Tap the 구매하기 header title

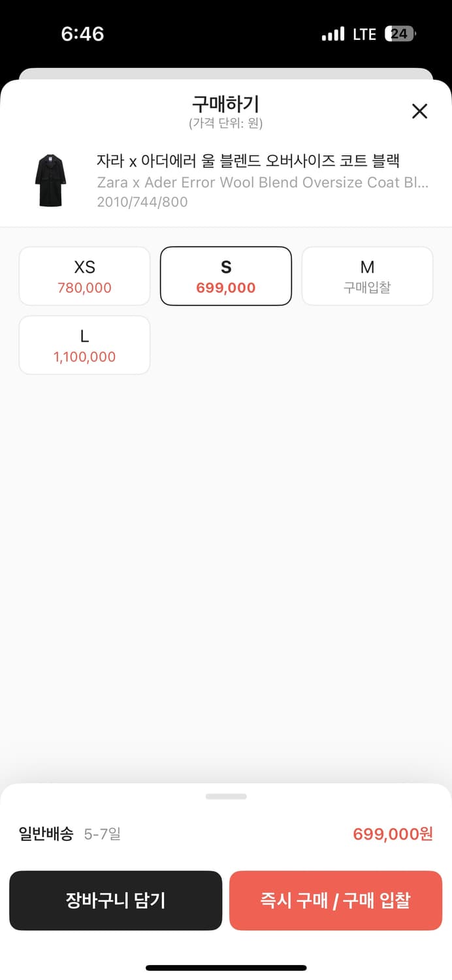point(225,104)
